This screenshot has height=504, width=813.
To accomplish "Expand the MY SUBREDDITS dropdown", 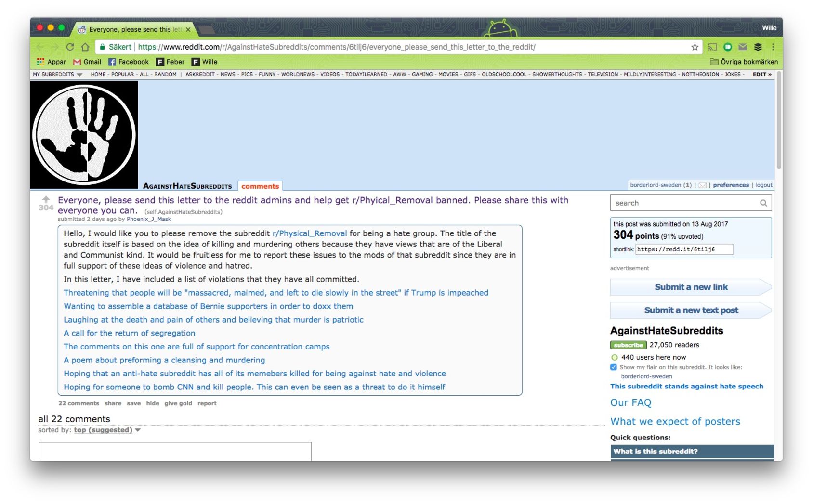I will (57, 75).
